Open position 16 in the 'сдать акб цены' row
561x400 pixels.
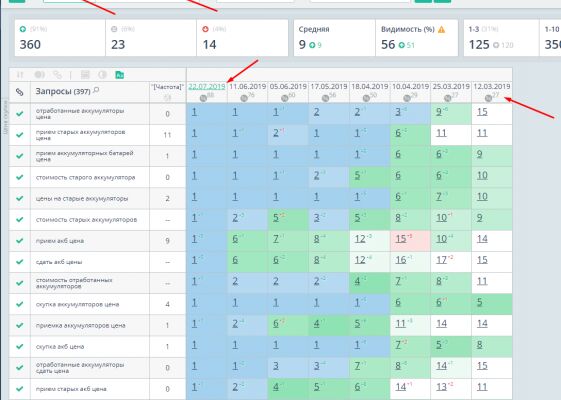tap(401, 260)
